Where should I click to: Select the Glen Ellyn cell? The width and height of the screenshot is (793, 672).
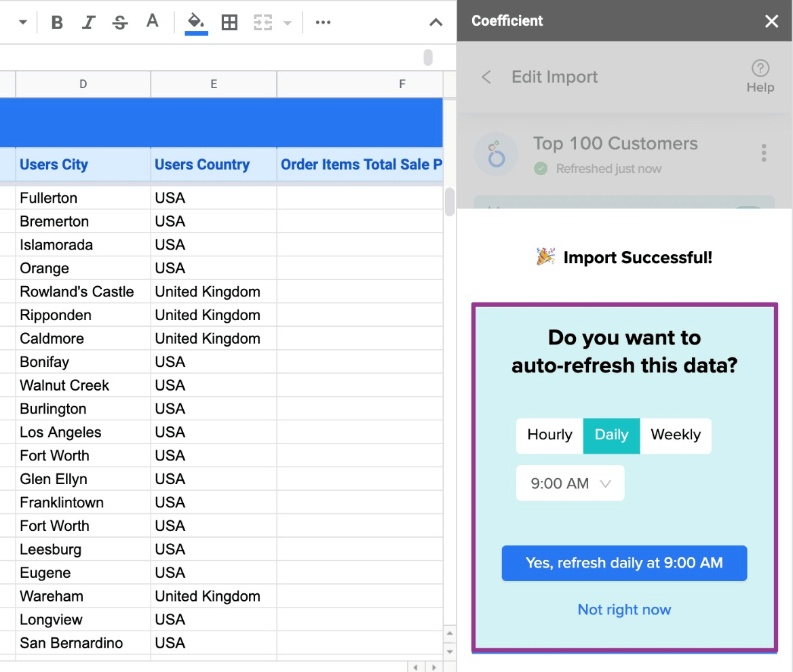point(83,479)
